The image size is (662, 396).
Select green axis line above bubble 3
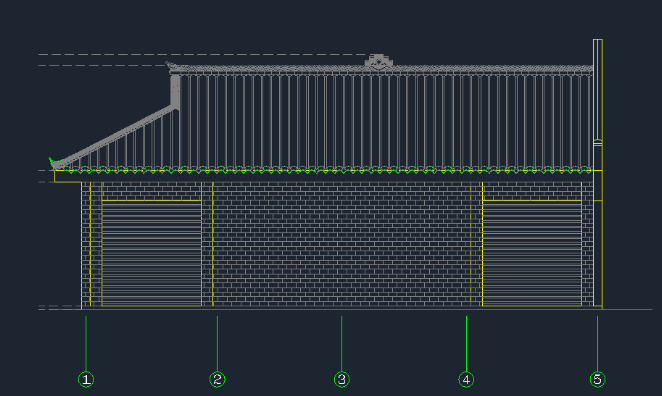click(x=342, y=344)
